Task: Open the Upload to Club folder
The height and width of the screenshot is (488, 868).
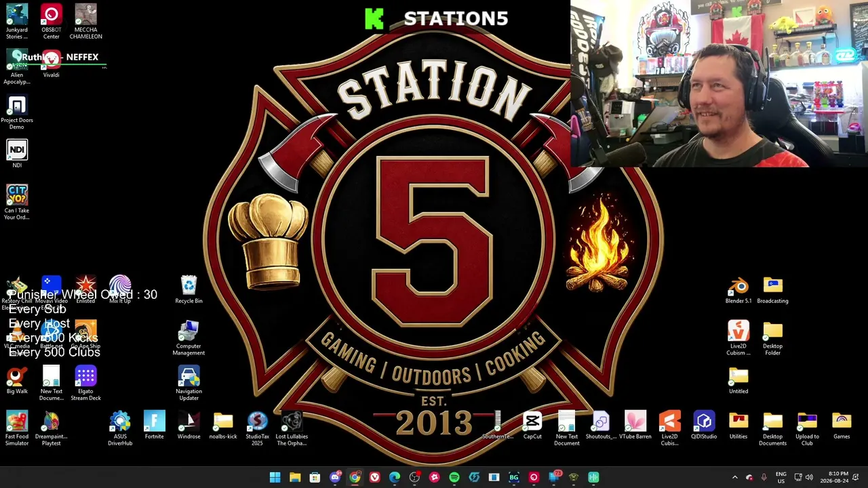Action: click(807, 429)
